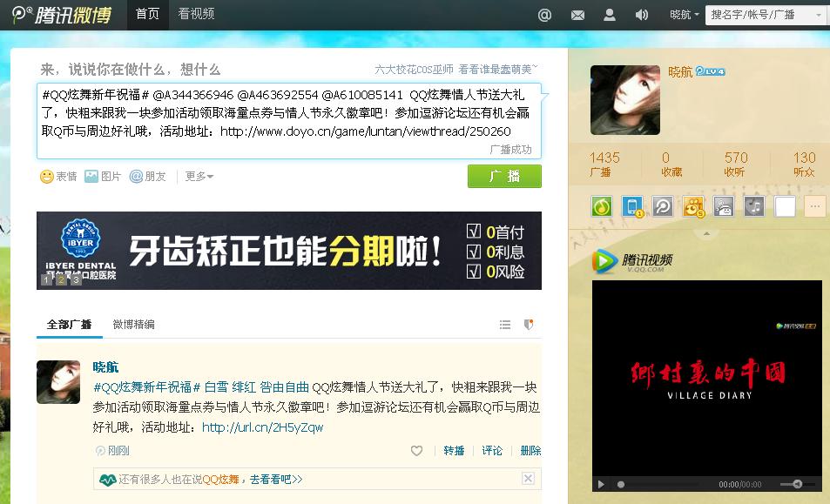Viewport: 830px width, 504px height.
Task: Open the gray music notes app icon
Action: click(754, 206)
